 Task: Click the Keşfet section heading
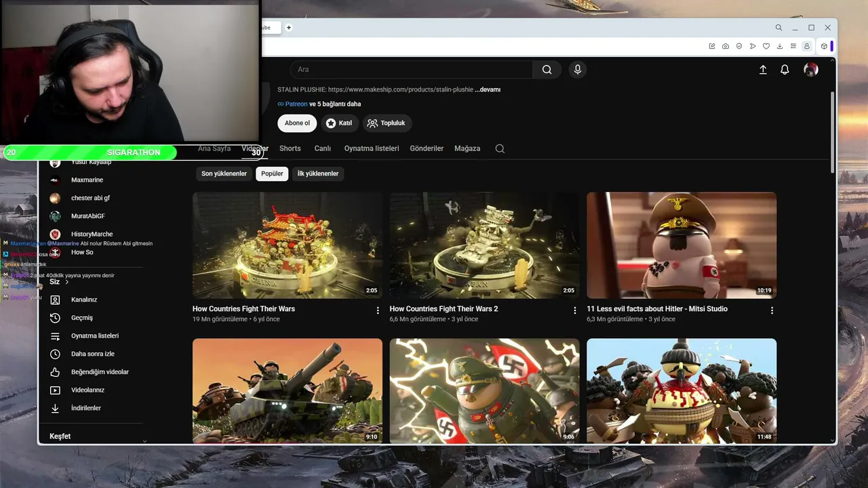60,436
